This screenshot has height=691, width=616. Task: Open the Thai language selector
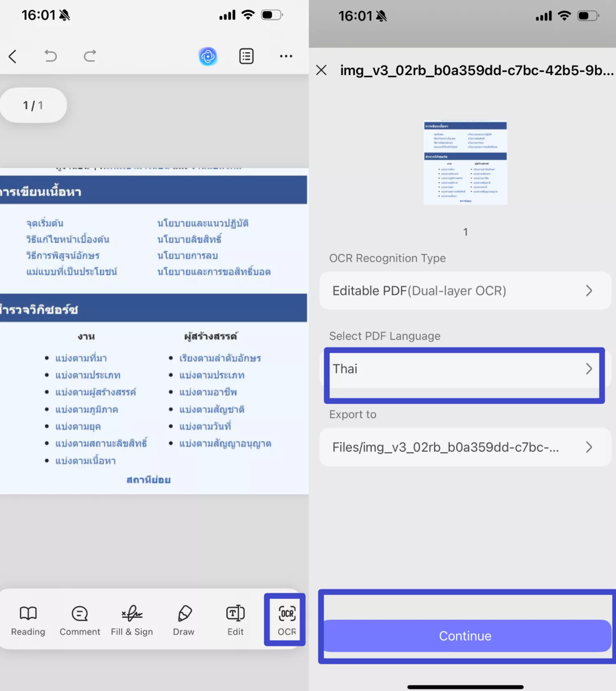point(464,369)
